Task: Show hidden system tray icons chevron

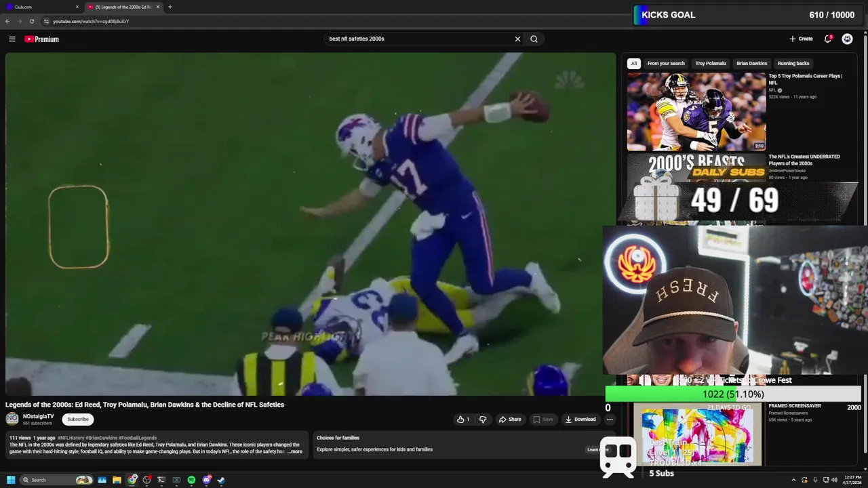Action: (x=793, y=480)
